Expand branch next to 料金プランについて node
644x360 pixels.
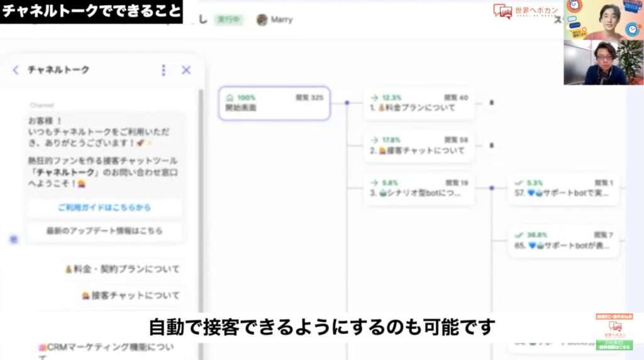[x=491, y=103]
